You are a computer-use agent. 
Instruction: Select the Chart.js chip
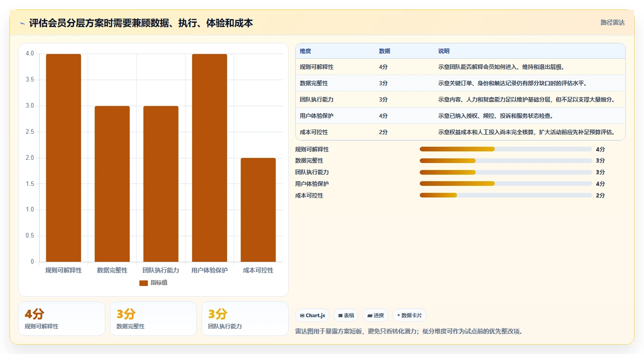pos(312,315)
